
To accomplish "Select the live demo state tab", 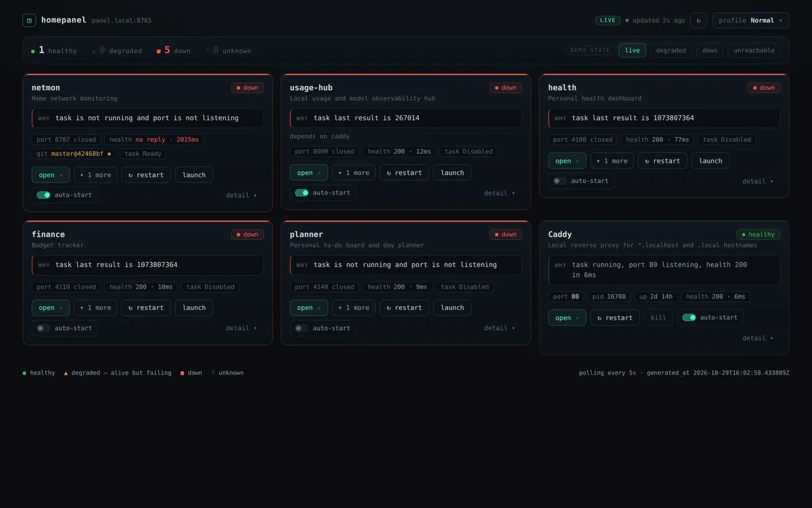I will pos(632,50).
